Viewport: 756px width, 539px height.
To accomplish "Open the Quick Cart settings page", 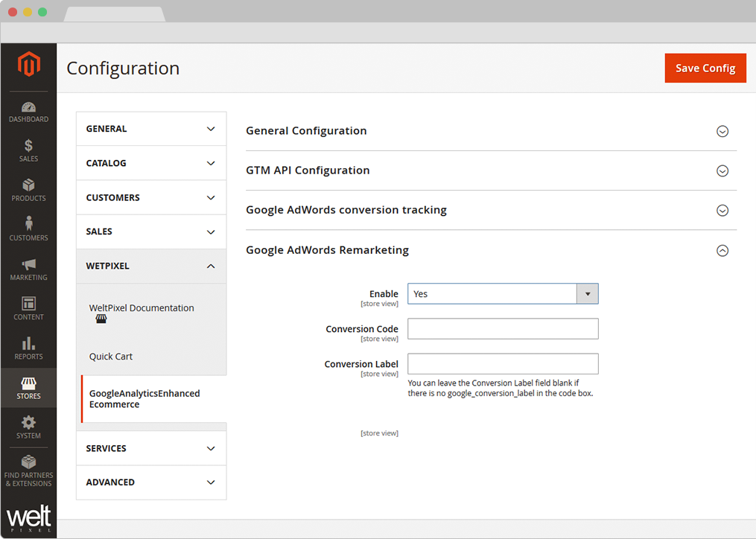I will [110, 356].
